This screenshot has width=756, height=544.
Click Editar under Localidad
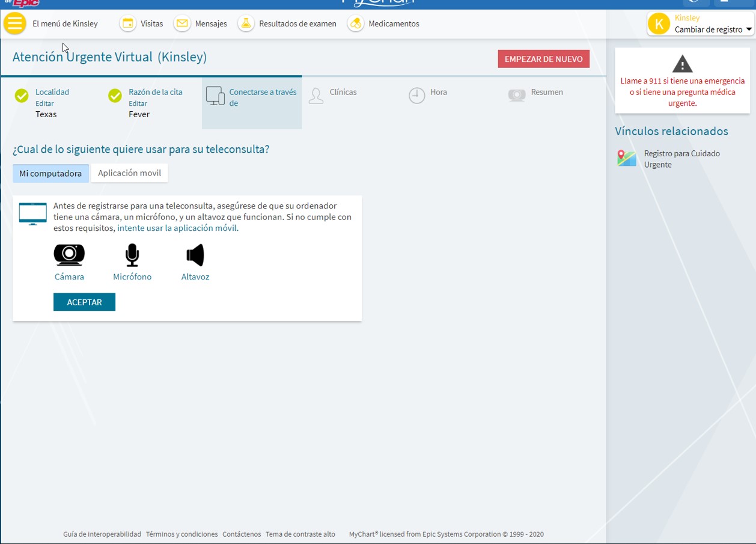(x=44, y=103)
